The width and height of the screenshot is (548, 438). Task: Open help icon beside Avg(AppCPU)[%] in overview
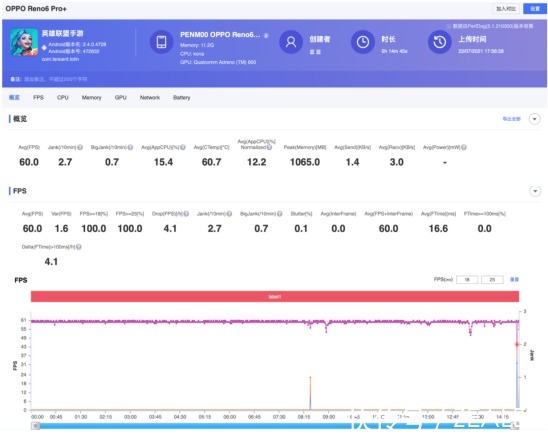pos(183,147)
